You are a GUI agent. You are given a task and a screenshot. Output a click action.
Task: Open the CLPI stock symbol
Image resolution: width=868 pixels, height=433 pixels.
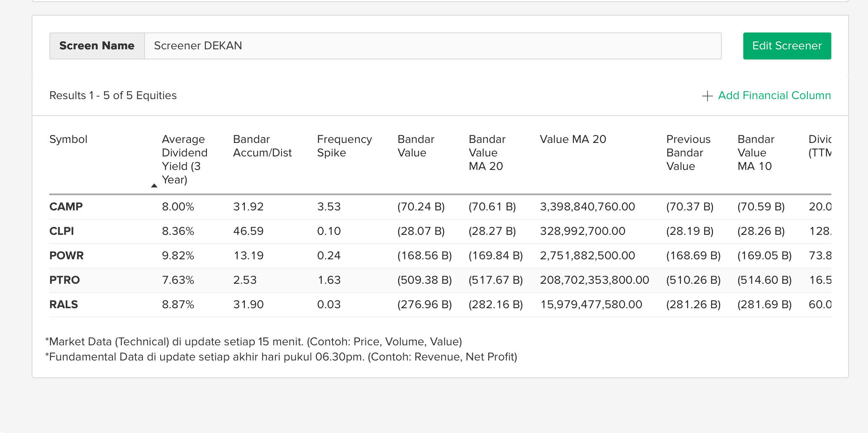62,231
